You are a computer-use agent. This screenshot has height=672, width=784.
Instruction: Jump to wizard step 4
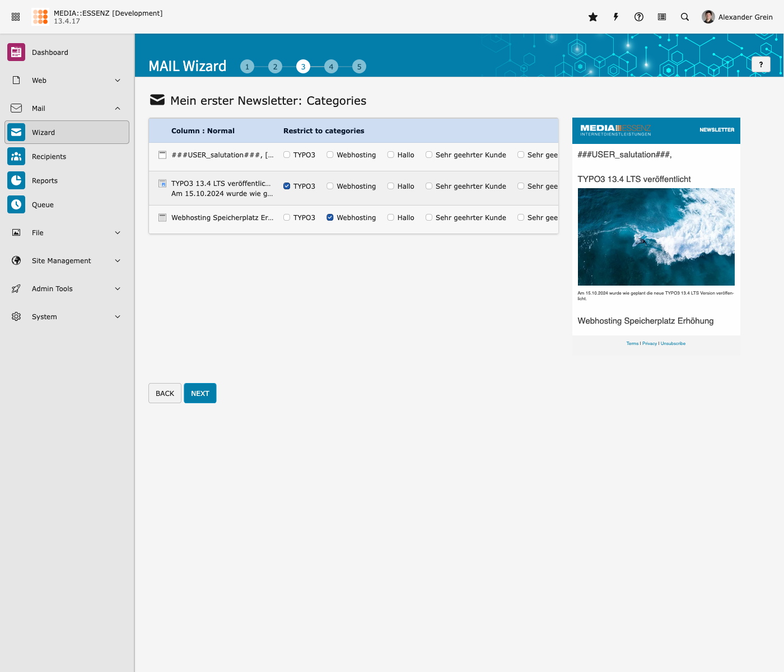331,67
